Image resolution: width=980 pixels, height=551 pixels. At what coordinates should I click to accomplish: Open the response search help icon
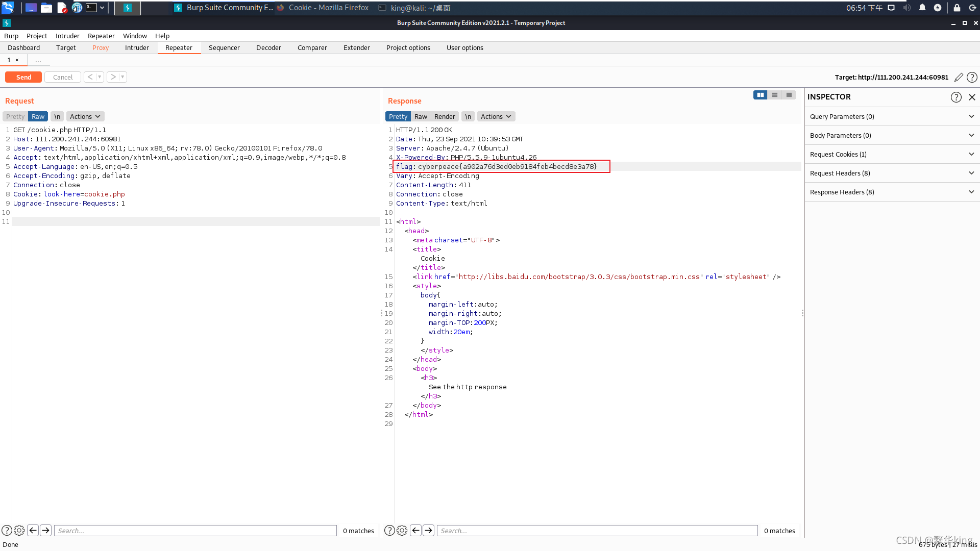click(389, 531)
